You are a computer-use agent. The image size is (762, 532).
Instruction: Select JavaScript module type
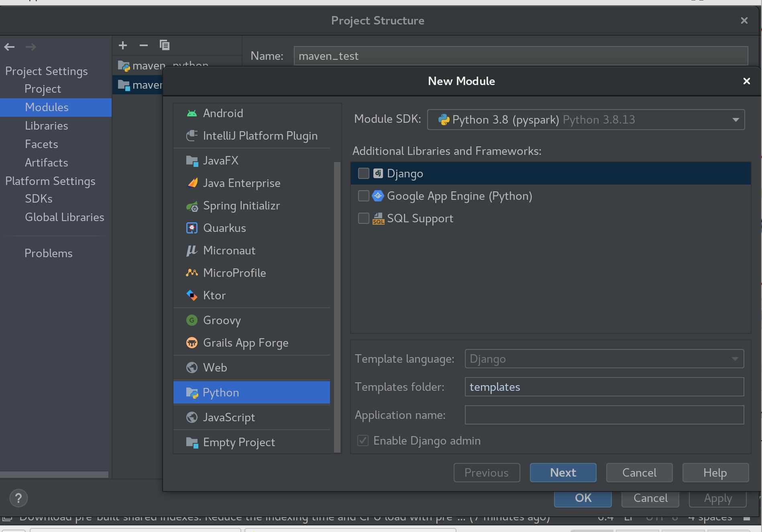pos(252,418)
